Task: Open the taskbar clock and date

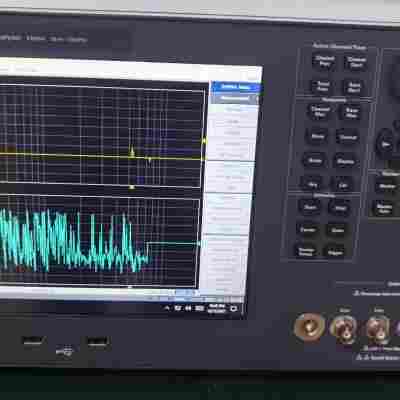Action: (x=216, y=309)
